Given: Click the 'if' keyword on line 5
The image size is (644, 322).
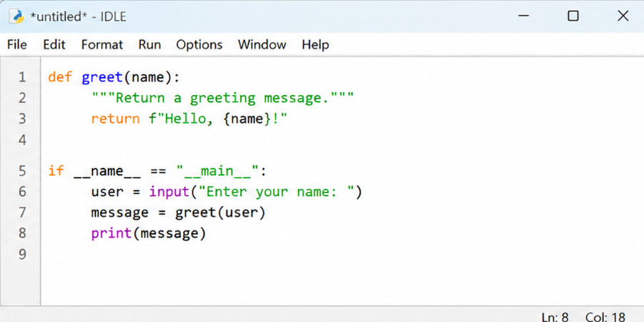Looking at the screenshot, I should coord(57,170).
